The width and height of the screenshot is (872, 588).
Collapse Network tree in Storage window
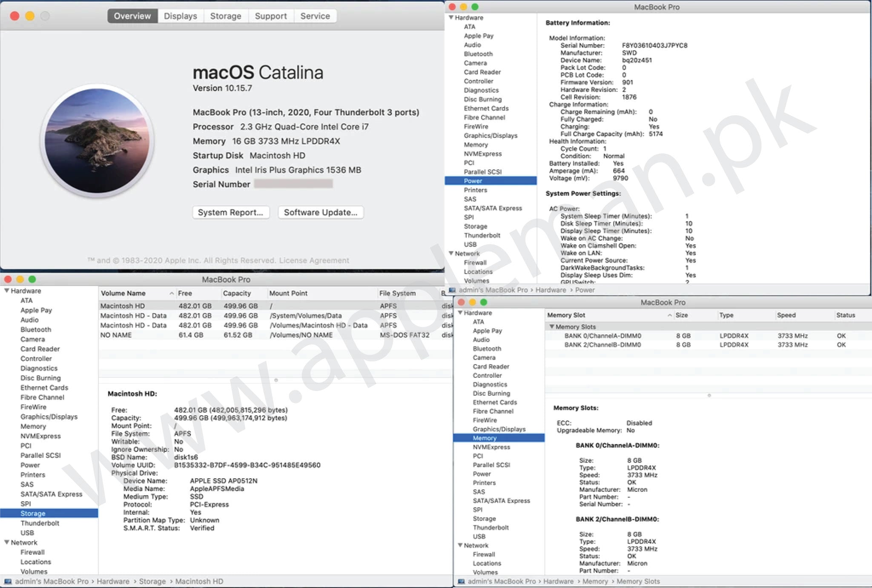(x=7, y=542)
